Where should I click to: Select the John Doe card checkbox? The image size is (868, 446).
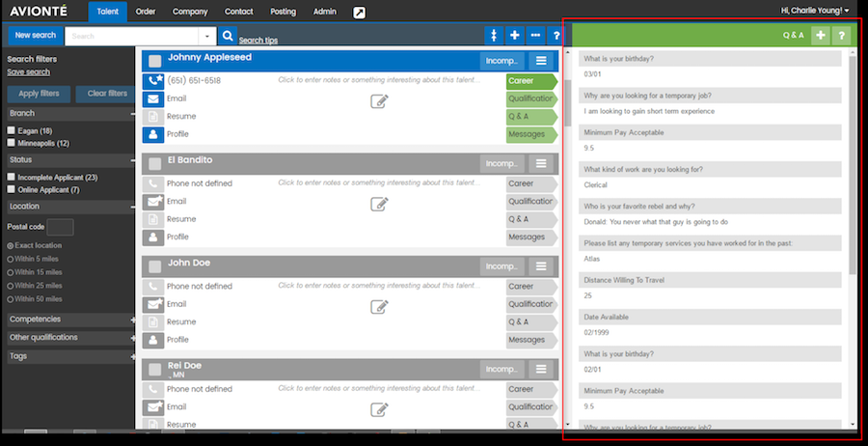pos(155,266)
